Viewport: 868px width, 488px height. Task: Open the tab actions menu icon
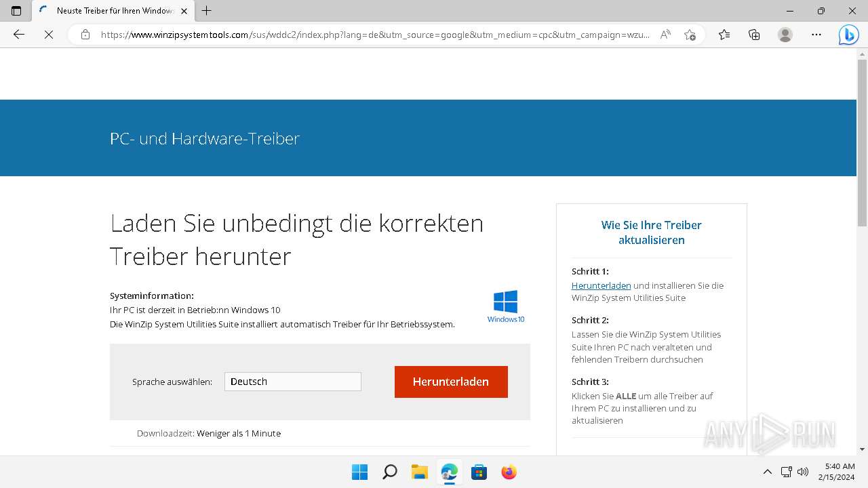tap(16, 11)
